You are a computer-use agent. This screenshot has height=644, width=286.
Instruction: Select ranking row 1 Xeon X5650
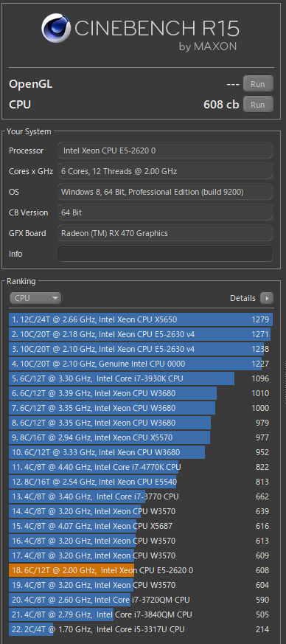pyautogui.click(x=141, y=319)
